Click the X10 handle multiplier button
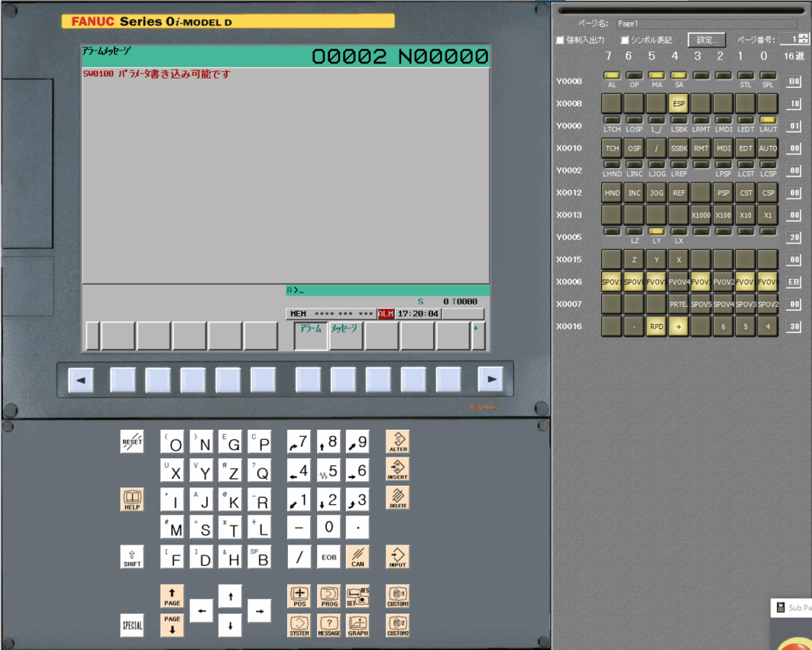 (x=745, y=215)
